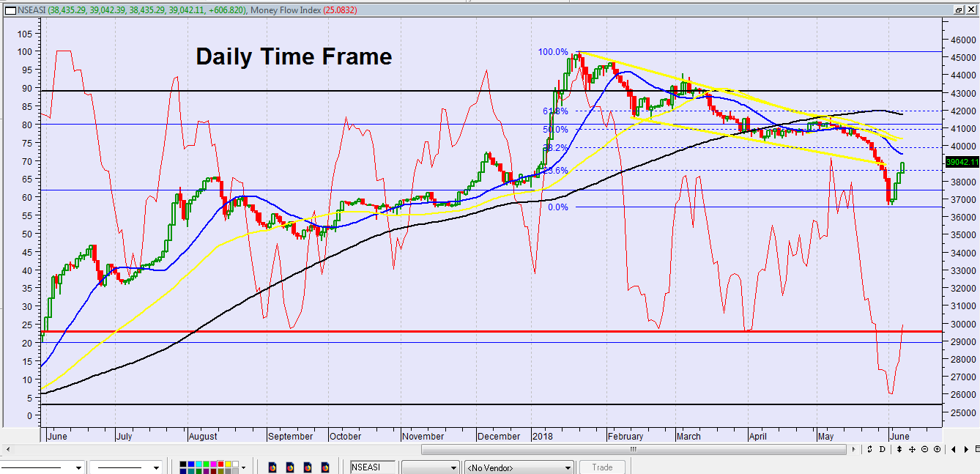This screenshot has width=980, height=474.
Task: Click the solid right arrow navigation icon
Action: click(965, 448)
